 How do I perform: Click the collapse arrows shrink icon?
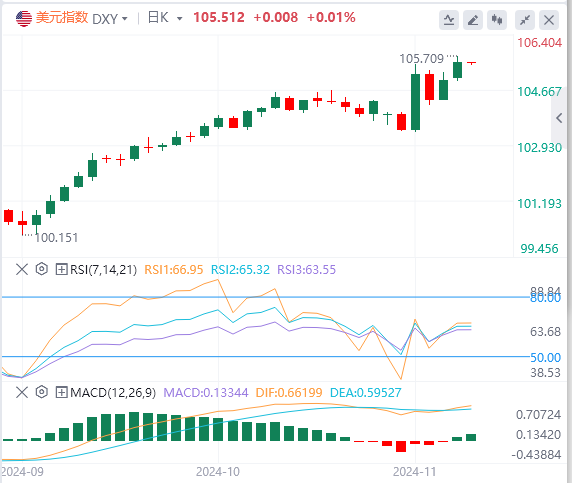point(525,20)
